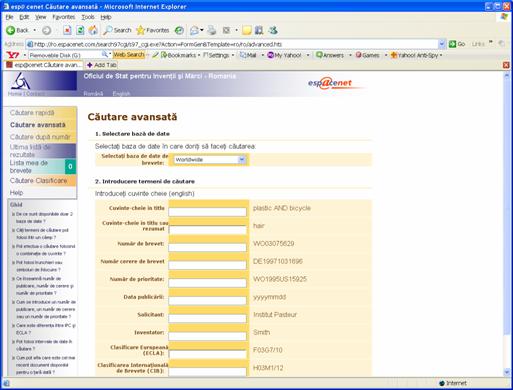Open Yahoo Bookmarks dropdown
Screen dimensions: 513x390
point(180,55)
